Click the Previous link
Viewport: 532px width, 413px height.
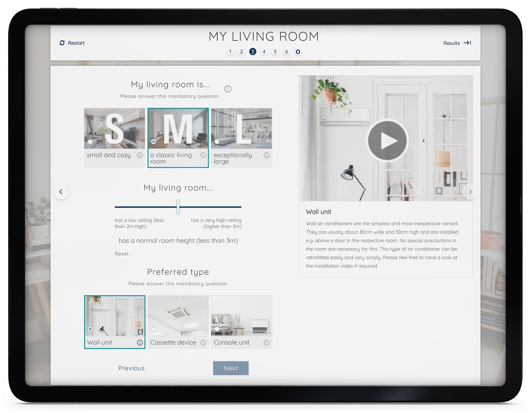131,368
